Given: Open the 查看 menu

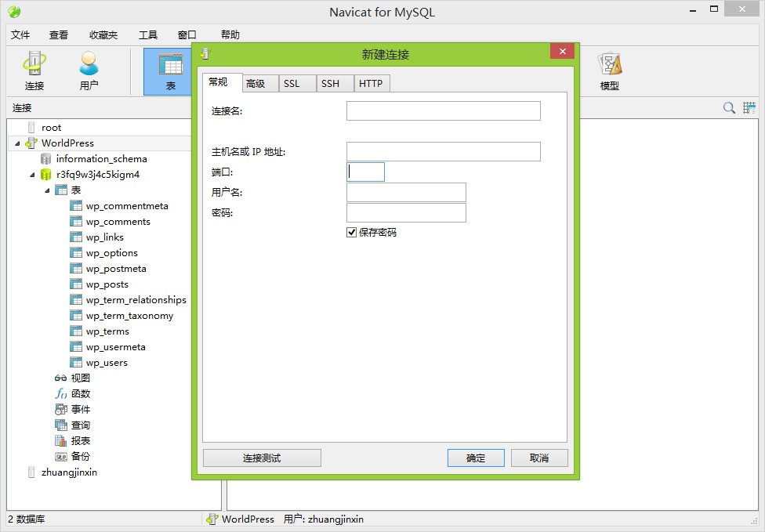Looking at the screenshot, I should (x=59, y=34).
